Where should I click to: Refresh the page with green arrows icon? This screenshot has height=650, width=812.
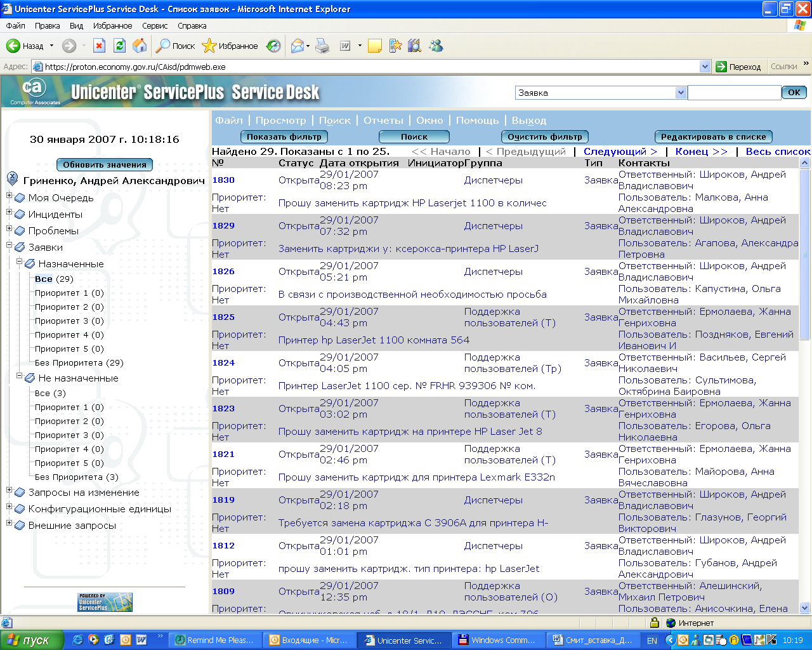coord(119,46)
